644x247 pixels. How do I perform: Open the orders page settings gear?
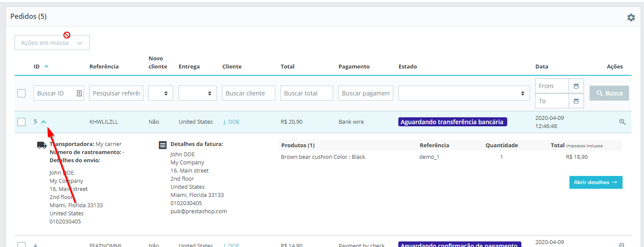(x=631, y=17)
